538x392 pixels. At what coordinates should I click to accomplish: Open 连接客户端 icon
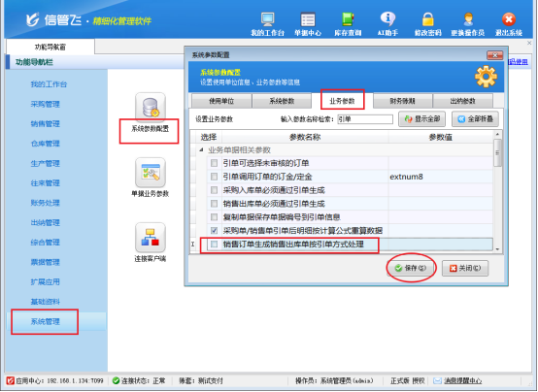[x=151, y=238]
